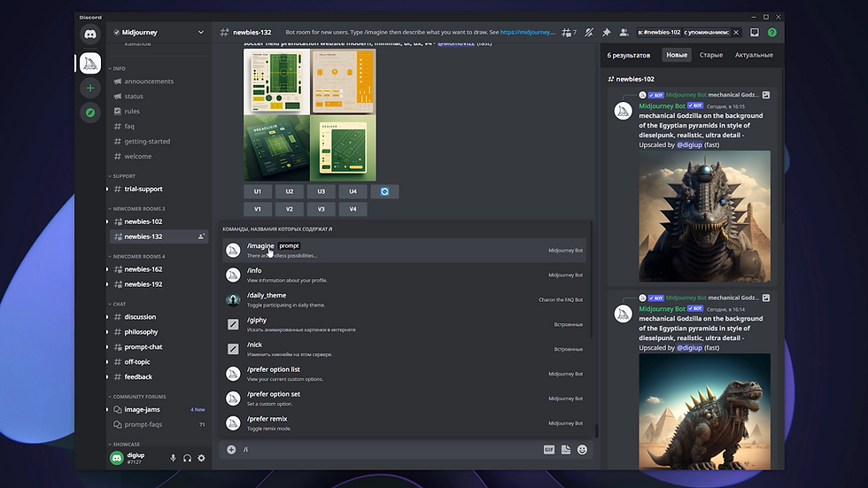Select the /info command
This screenshot has width=868, height=488.
point(404,275)
